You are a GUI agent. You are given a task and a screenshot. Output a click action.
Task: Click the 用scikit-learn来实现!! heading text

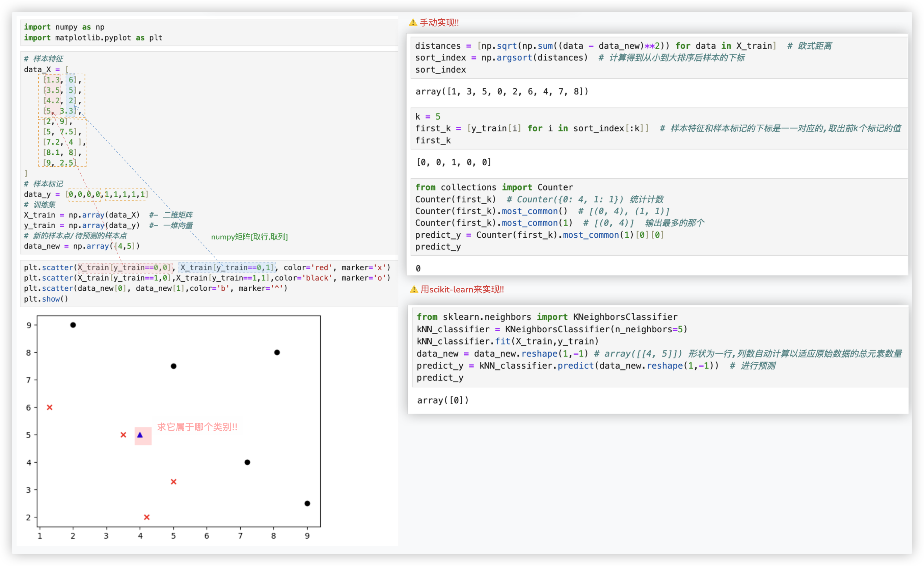[462, 289]
